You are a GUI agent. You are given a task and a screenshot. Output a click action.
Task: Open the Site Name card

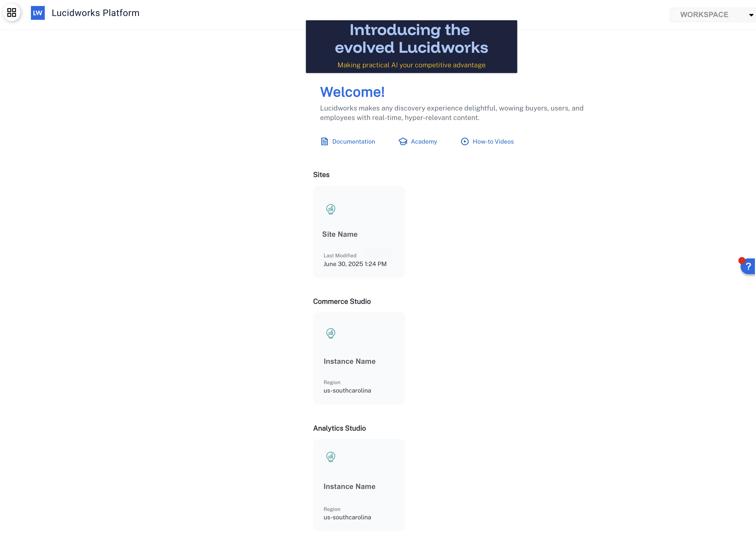point(359,232)
